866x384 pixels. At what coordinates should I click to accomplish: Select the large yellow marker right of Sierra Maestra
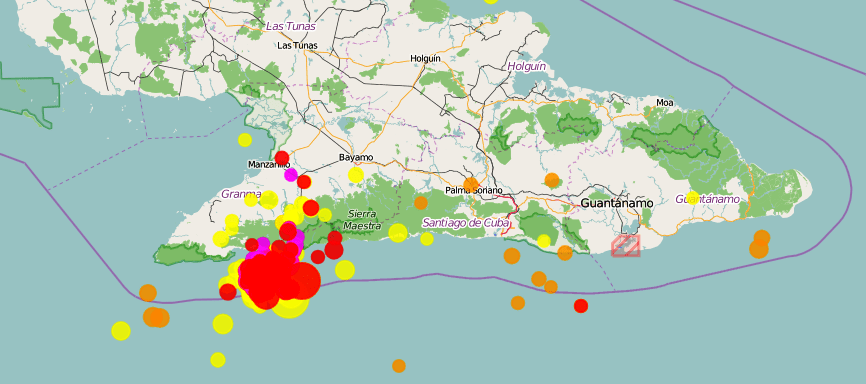(x=398, y=233)
